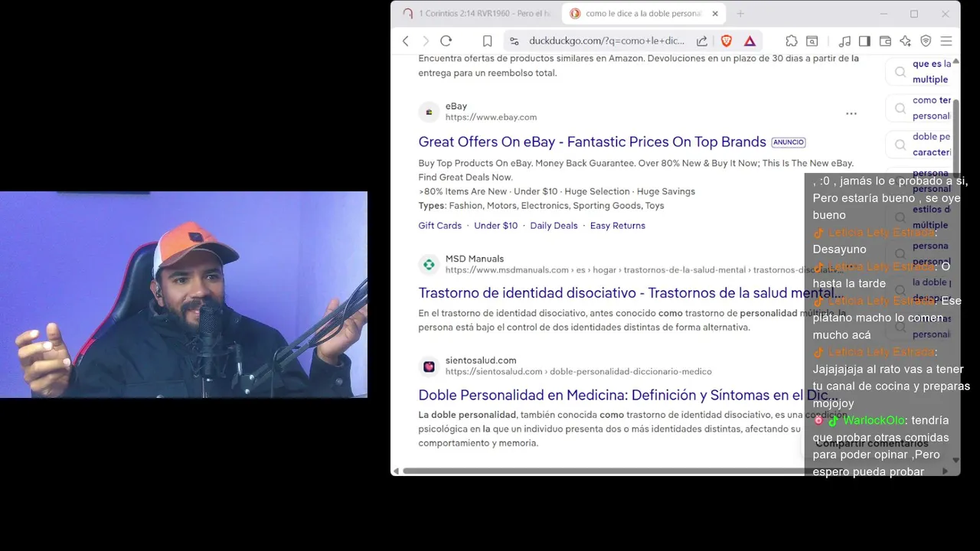Bookmark this page with the bookmark icon
Image resolution: width=980 pixels, height=551 pixels.
pyautogui.click(x=487, y=41)
